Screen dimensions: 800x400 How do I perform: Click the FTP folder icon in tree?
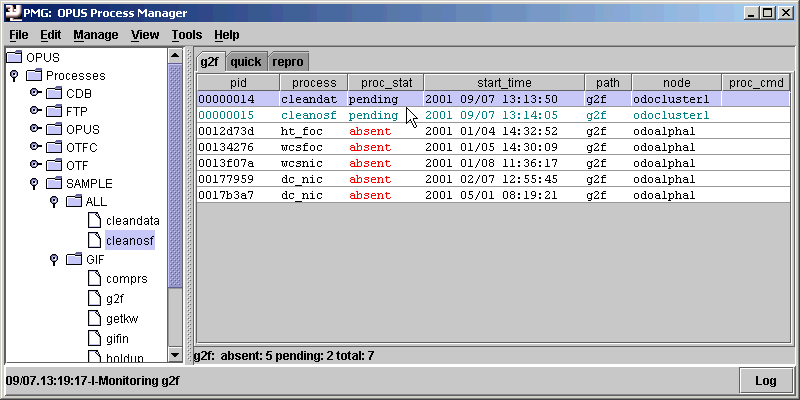tap(55, 111)
